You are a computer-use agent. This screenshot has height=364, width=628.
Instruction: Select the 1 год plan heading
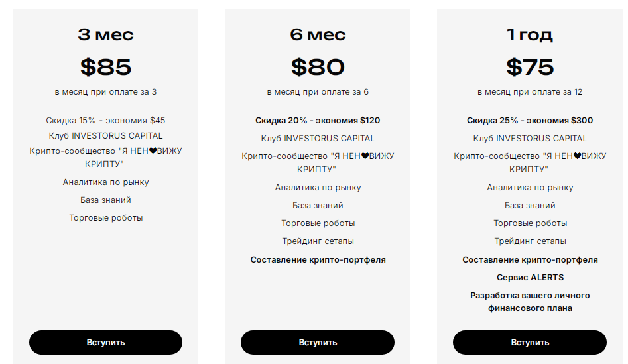(x=530, y=35)
